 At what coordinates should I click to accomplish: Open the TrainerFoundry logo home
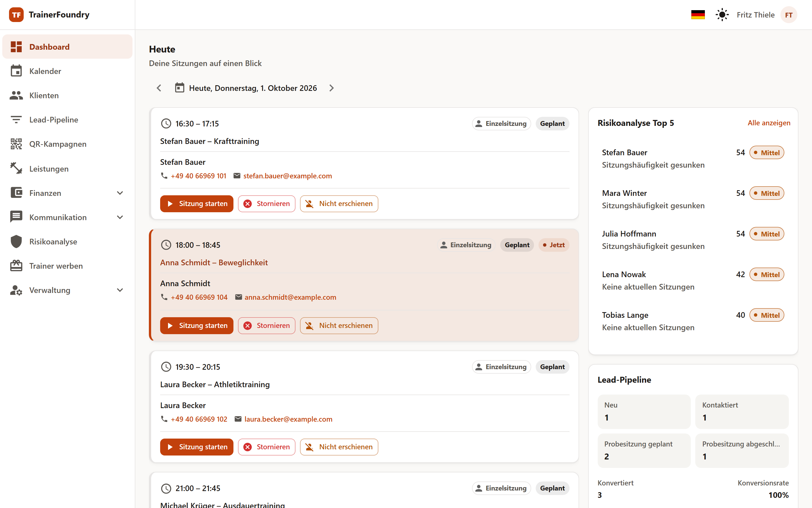pos(49,15)
